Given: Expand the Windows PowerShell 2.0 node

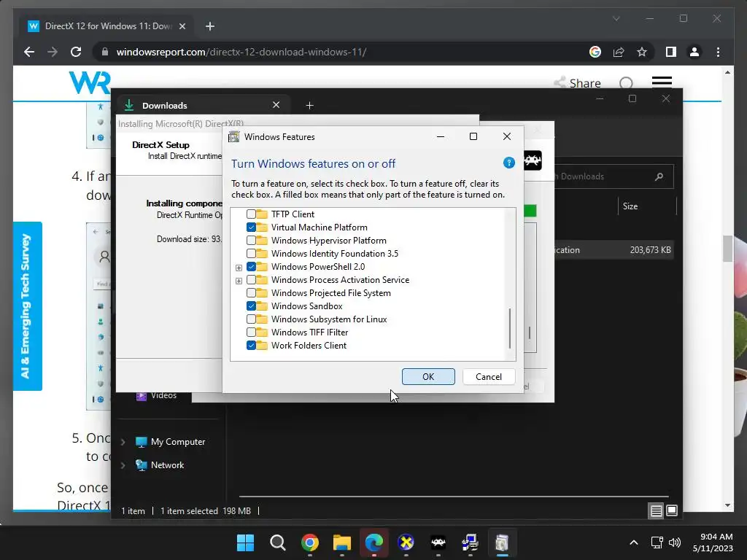Looking at the screenshot, I should (239, 268).
